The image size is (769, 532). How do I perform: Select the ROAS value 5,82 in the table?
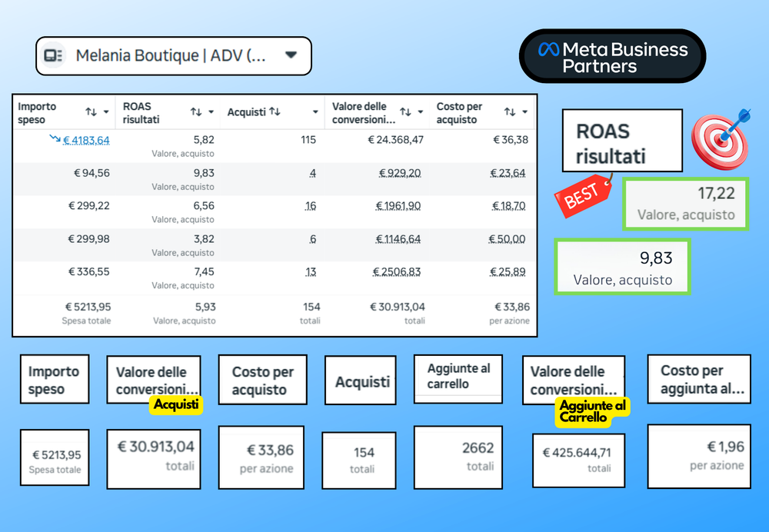tap(204, 140)
